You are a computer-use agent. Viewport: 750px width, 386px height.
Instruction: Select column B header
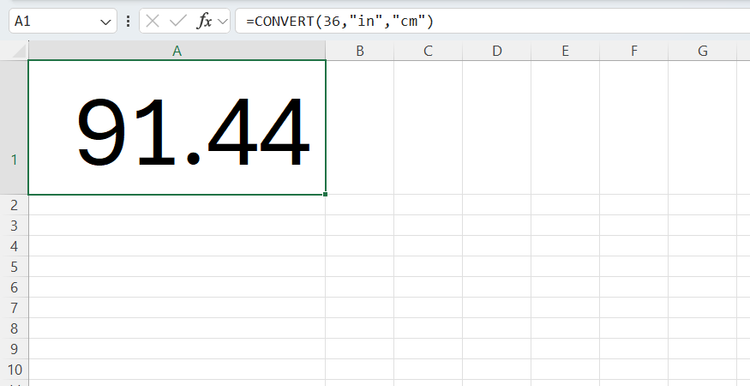pos(360,51)
